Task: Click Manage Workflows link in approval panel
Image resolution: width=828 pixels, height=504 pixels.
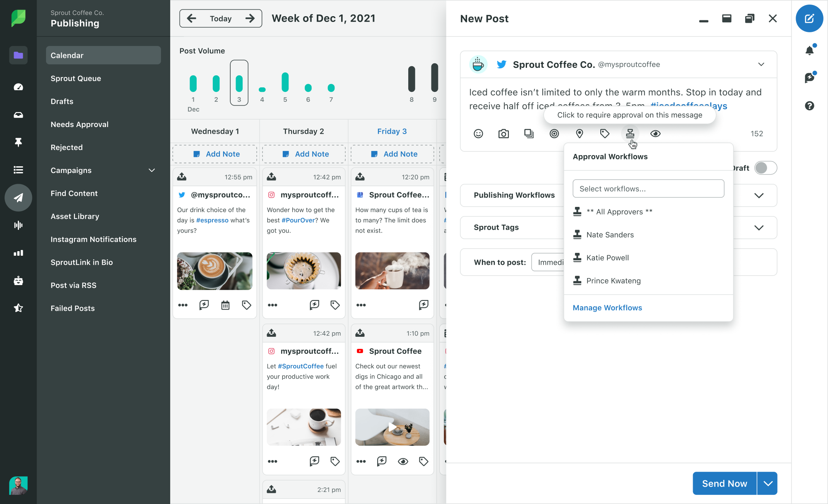Action: pyautogui.click(x=607, y=307)
